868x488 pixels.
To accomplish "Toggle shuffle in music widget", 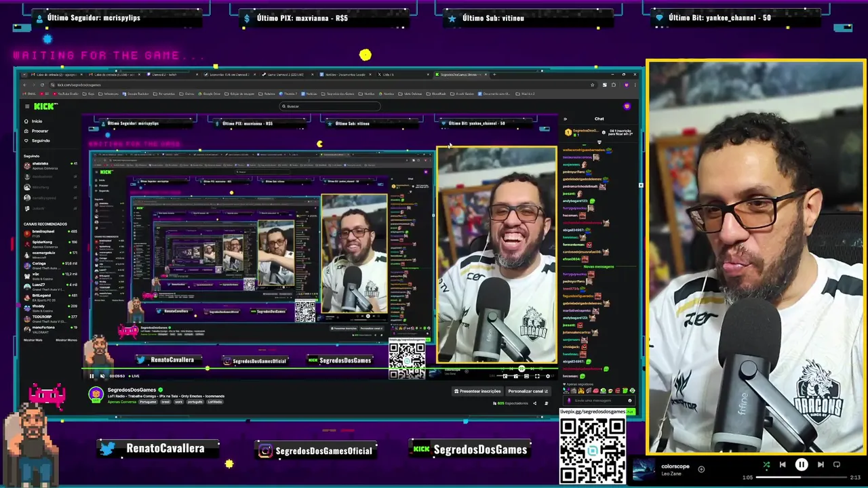I will pos(766,465).
